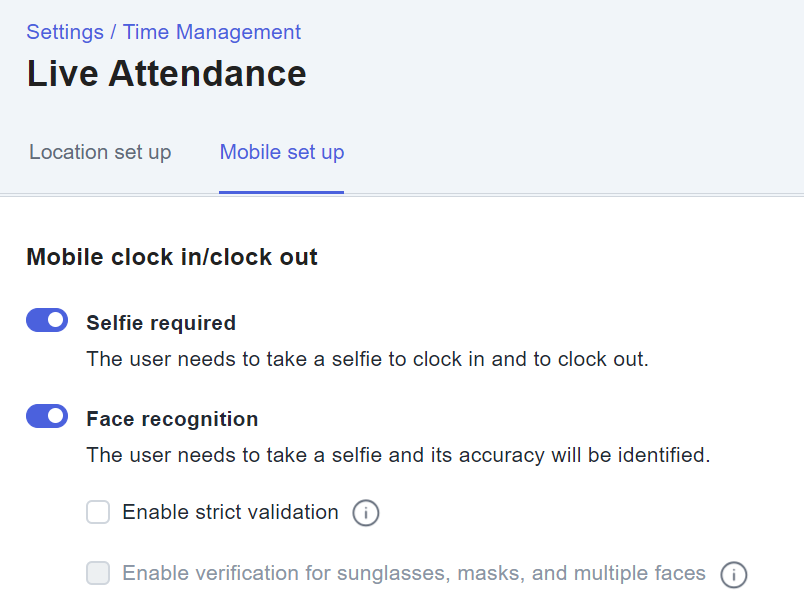Click the face accuracy description text
The width and height of the screenshot is (804, 610).
pyautogui.click(x=398, y=455)
